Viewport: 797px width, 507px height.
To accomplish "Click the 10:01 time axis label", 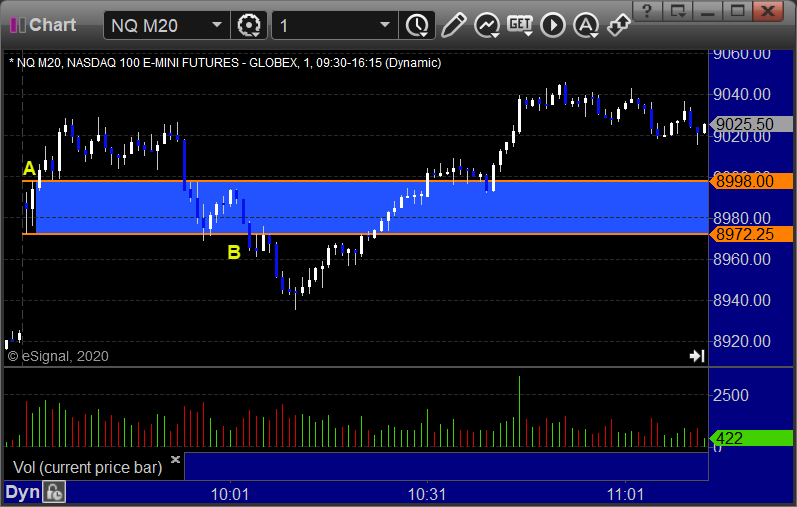I will pyautogui.click(x=230, y=494).
